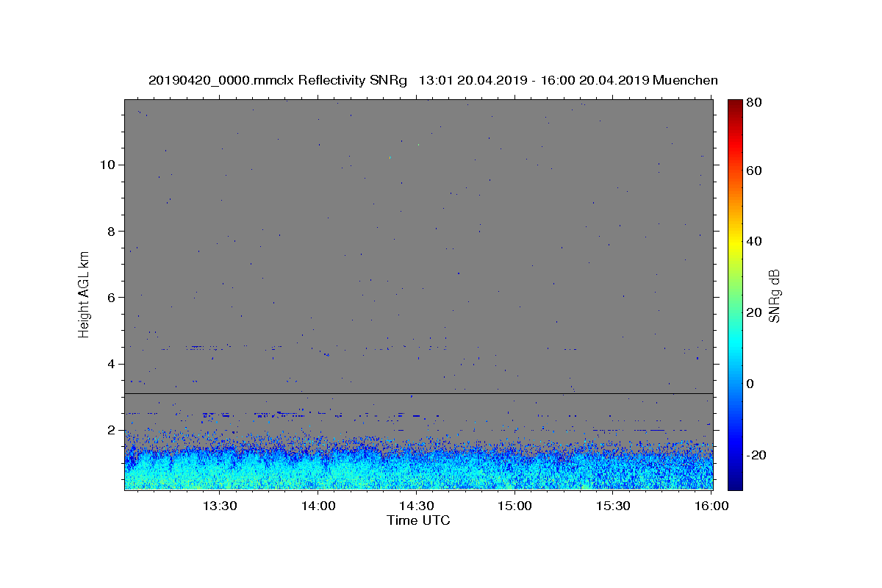
Task: Click the 14:30 time axis label
Action: pos(417,506)
